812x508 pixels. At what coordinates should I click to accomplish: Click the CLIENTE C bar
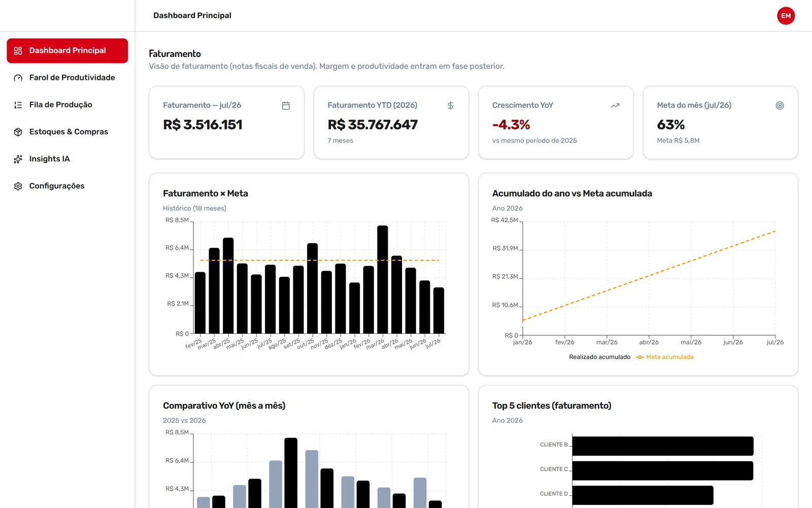(x=663, y=471)
